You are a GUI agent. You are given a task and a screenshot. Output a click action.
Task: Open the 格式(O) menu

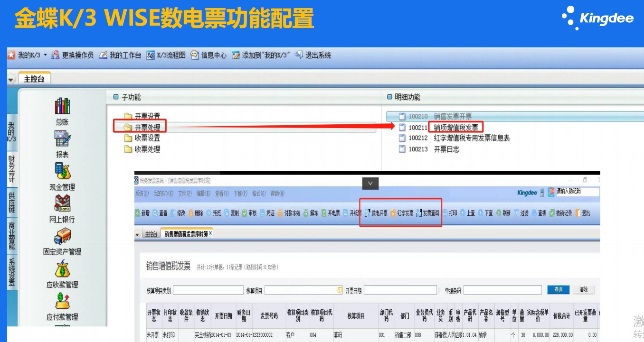pos(259,194)
